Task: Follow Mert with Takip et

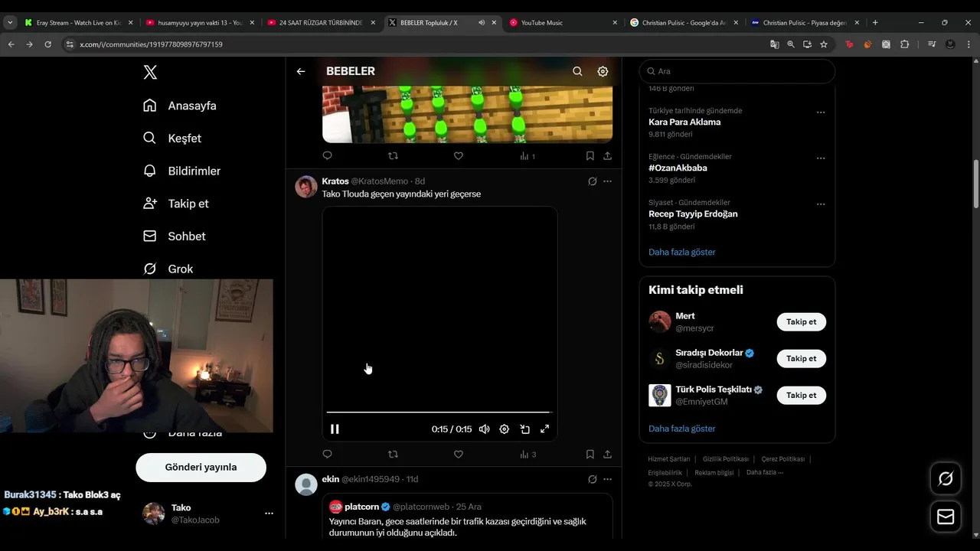Action: click(801, 322)
